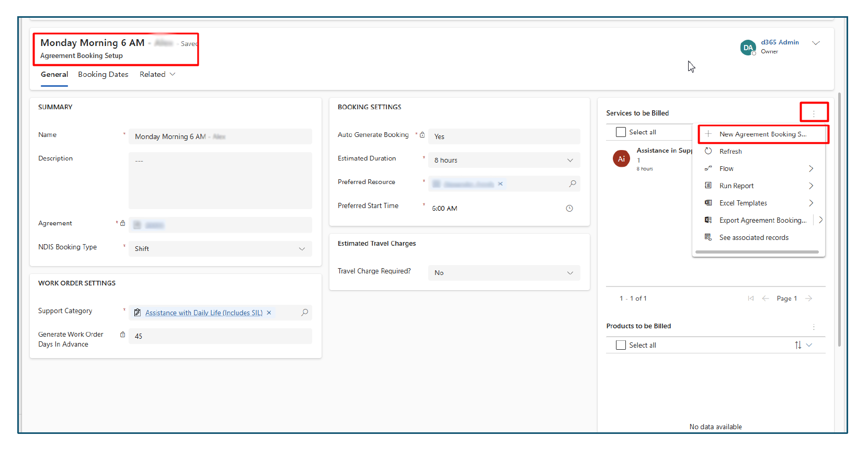868x459 pixels.
Task: Open the Preferred Start Time clock picker
Action: 569,208
